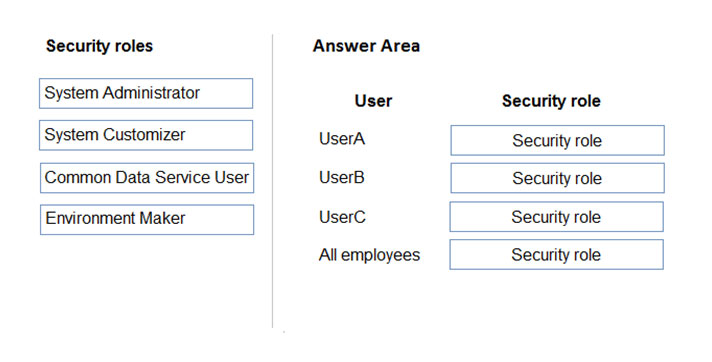Click the Security roles heading
This screenshot has height=362, width=712.
[x=99, y=46]
